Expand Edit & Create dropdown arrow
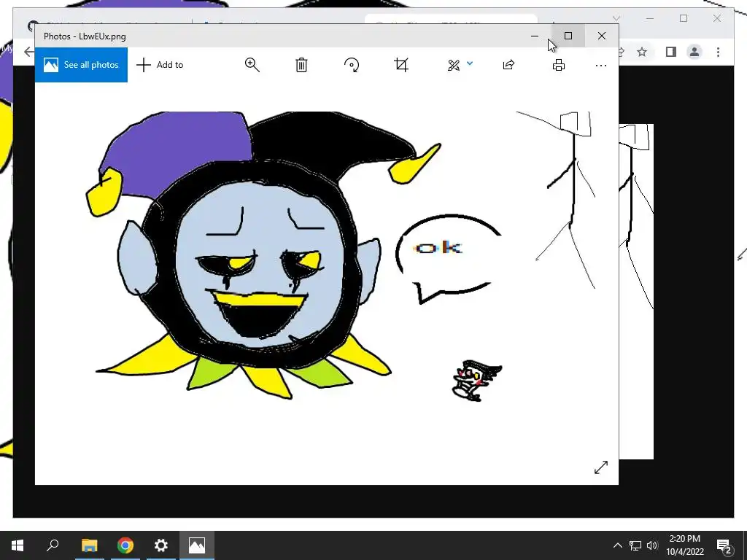 tap(470, 63)
